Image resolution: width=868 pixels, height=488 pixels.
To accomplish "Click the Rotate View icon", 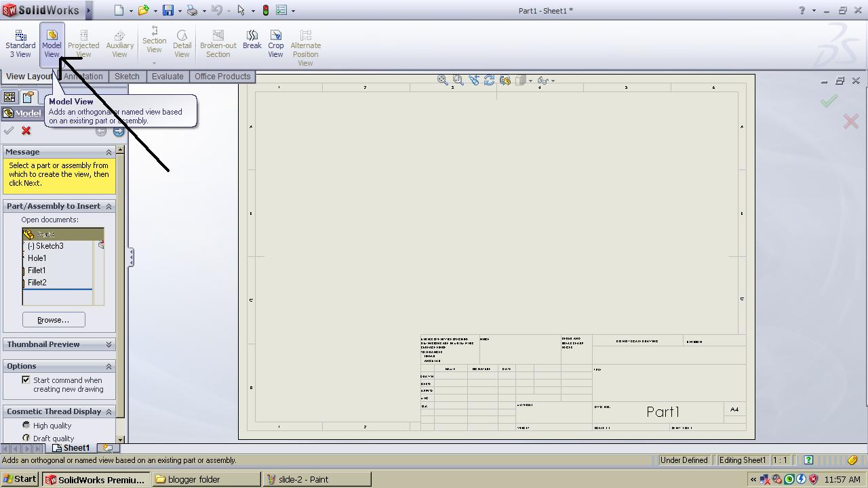I will (490, 80).
